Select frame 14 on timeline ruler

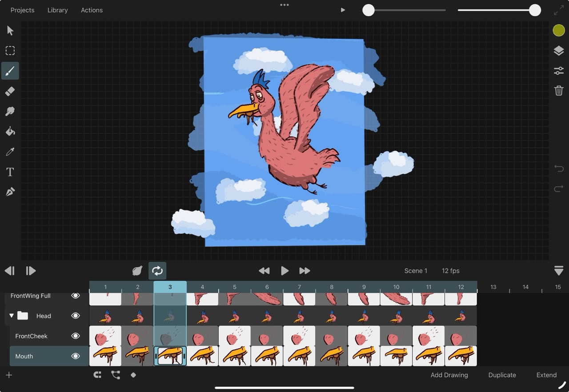tap(525, 287)
